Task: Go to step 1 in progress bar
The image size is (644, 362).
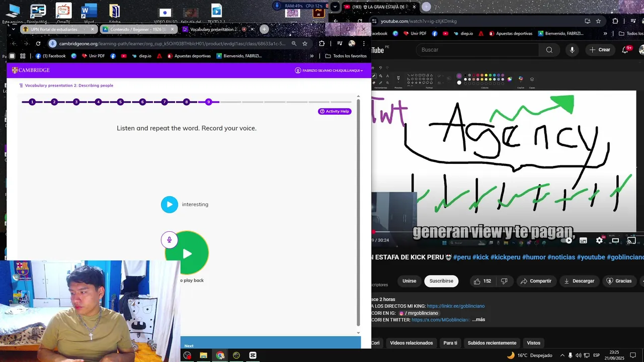Action: (x=32, y=102)
